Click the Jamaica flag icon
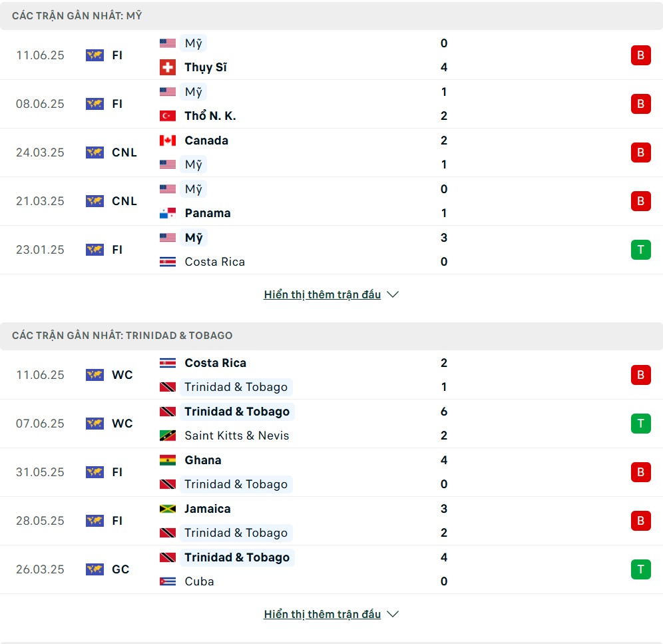 click(x=168, y=509)
